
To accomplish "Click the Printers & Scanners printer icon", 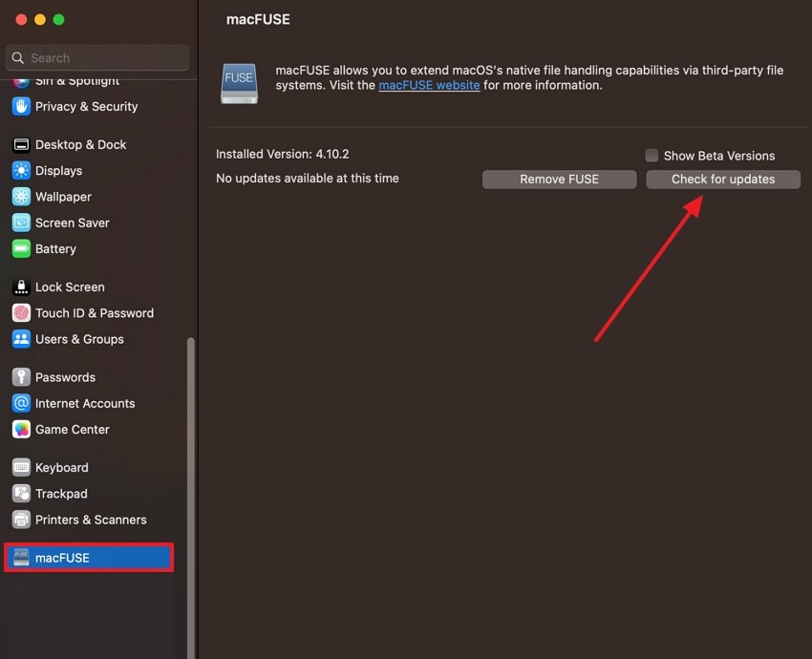I will (21, 520).
